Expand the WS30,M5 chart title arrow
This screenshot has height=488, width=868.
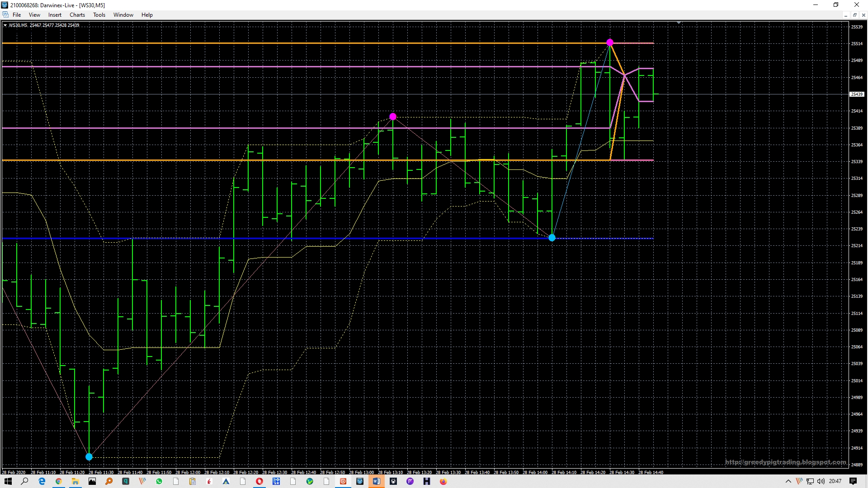(5, 25)
